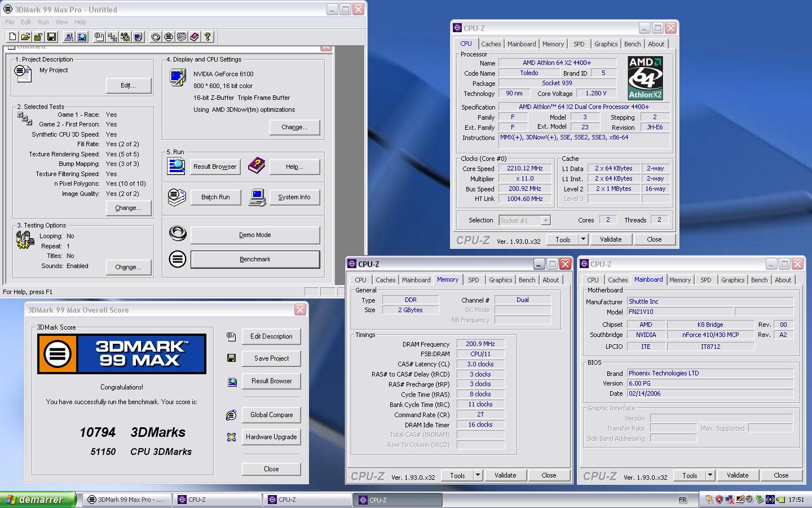Click the Project Description toolbar icon
Screen dimensions: 812x508
pyautogui.click(x=99, y=37)
